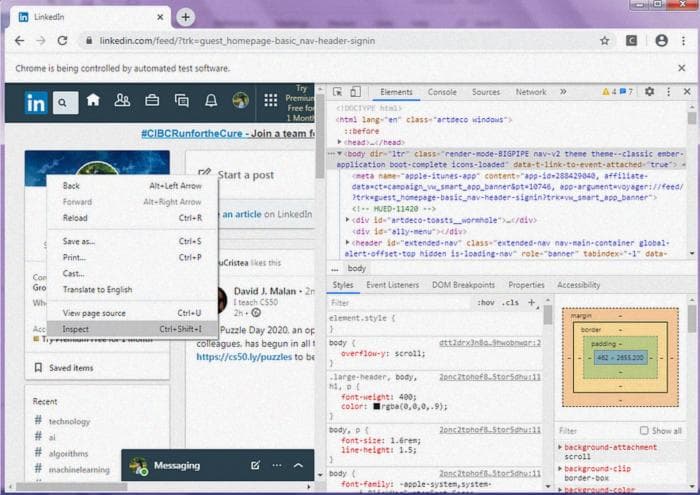Open the Work apps grid icon

(271, 100)
